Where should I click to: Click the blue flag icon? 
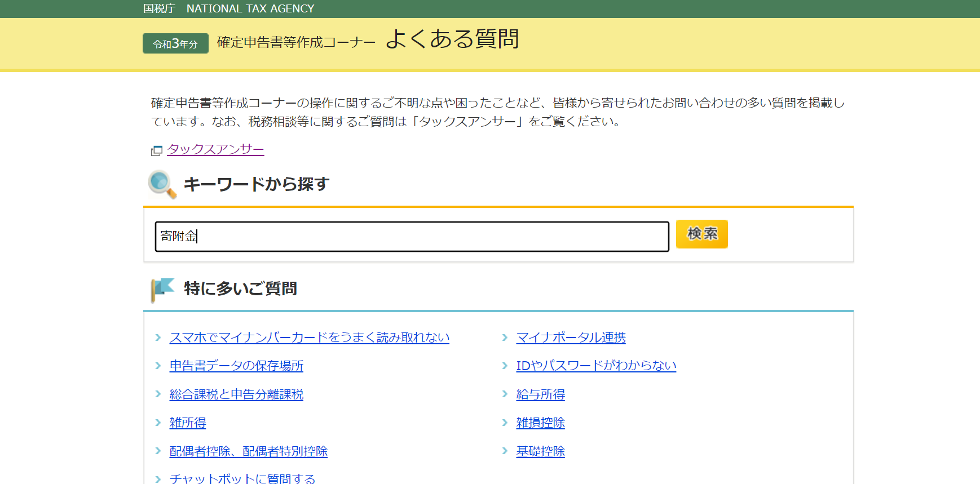point(162,289)
